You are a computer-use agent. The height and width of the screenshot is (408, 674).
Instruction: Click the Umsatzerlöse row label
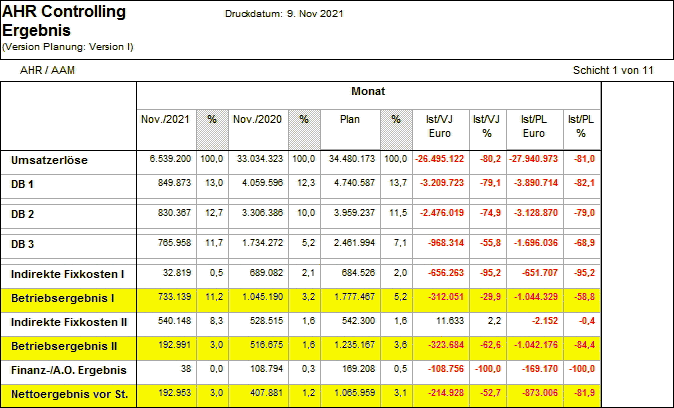[46, 159]
